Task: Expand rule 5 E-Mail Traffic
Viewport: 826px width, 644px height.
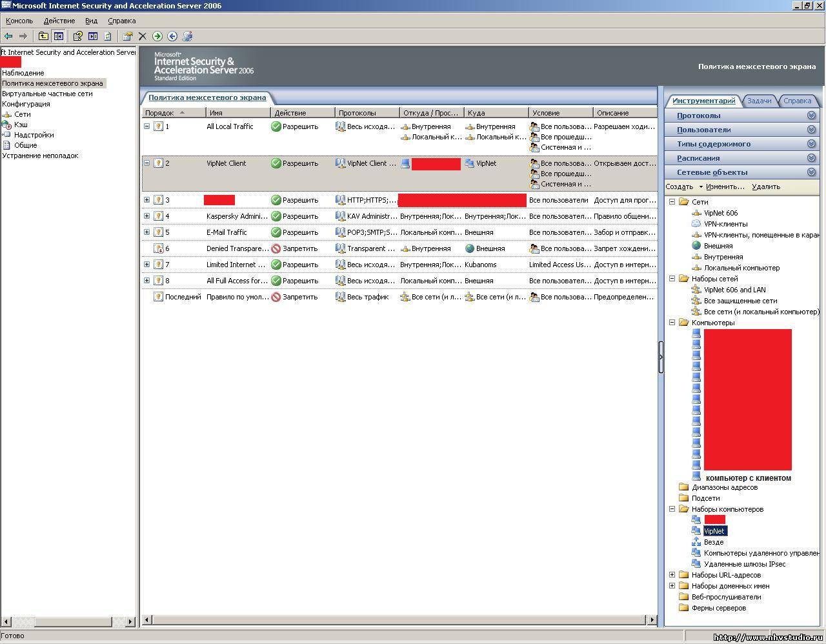Action: [x=146, y=232]
